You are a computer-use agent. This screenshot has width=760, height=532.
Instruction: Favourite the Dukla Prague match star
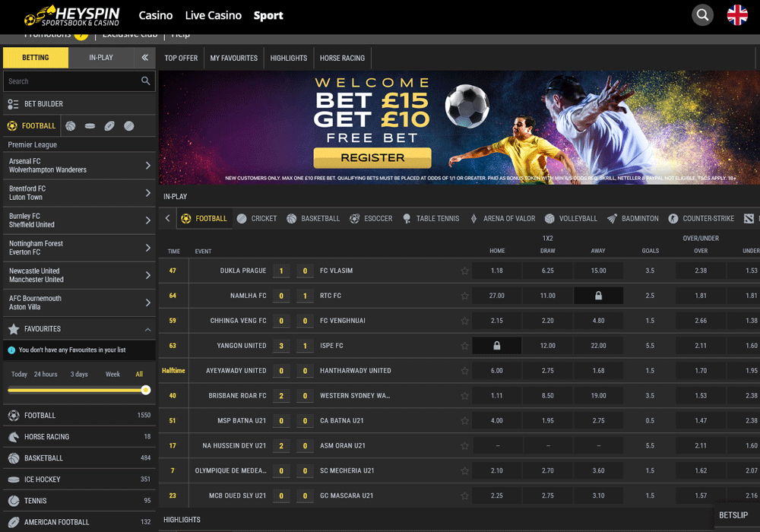(x=464, y=271)
